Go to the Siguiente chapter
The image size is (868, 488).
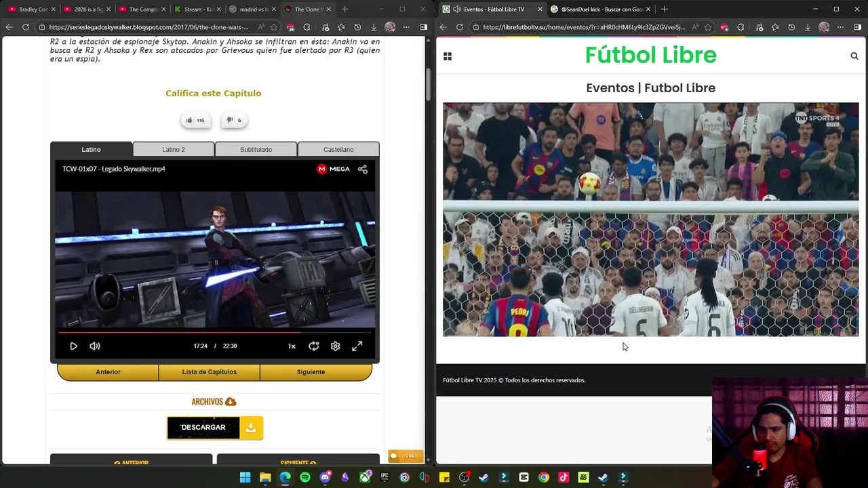point(311,371)
